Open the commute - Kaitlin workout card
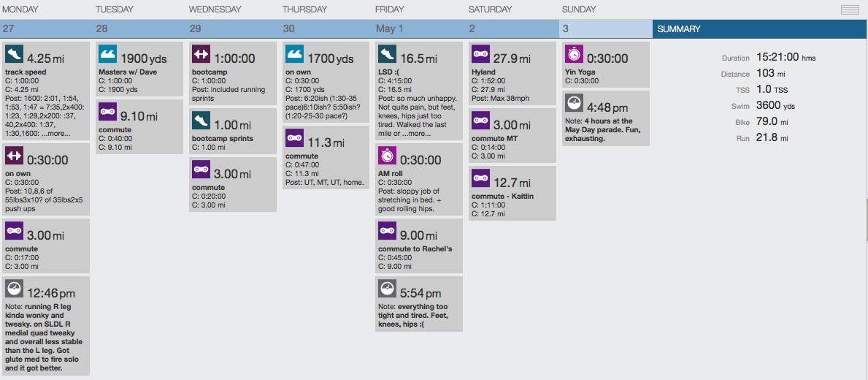The width and height of the screenshot is (868, 380). click(x=512, y=193)
